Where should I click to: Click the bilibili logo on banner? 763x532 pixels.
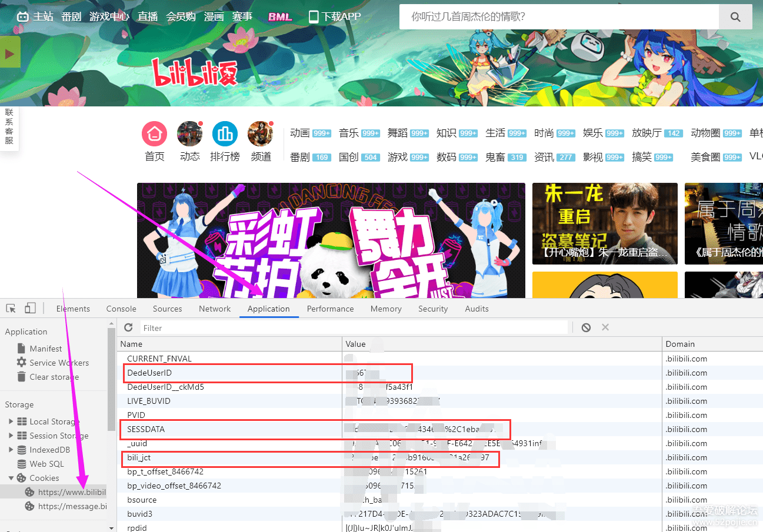point(194,73)
